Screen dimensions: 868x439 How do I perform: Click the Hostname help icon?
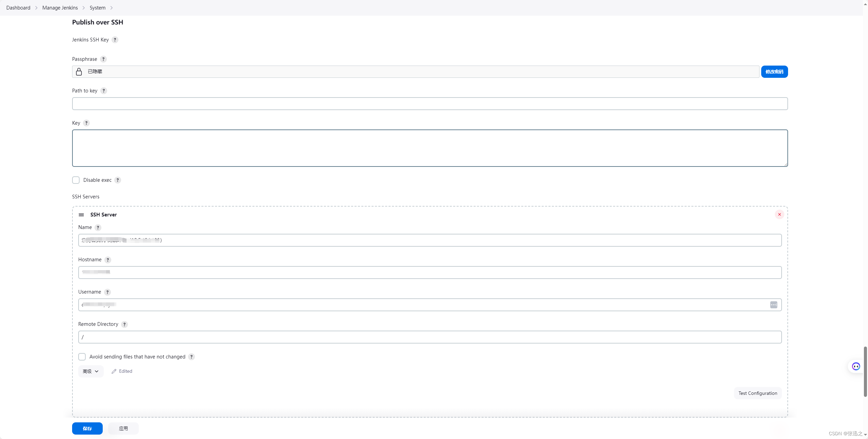point(107,259)
